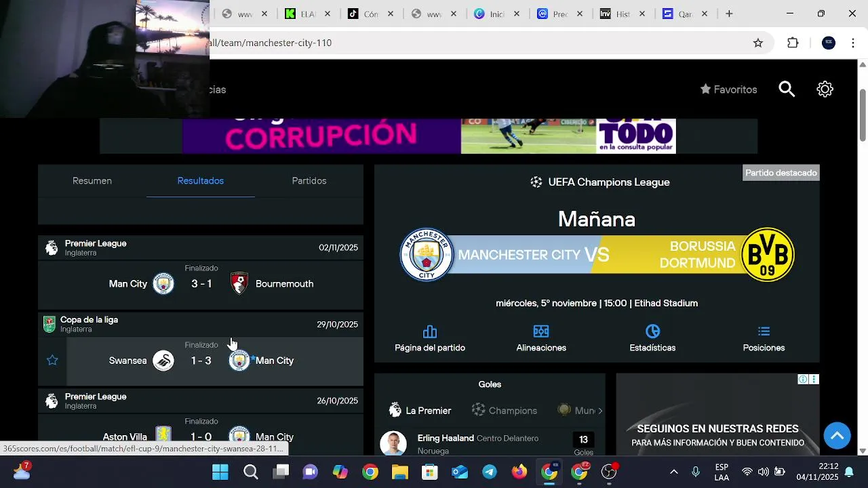Open the Premier League header dated 02/11/2025
The width and height of the screenshot is (868, 488).
point(201,248)
